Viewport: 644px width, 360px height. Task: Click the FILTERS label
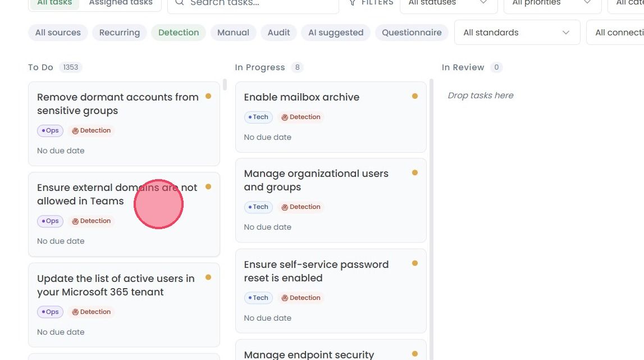(377, 3)
